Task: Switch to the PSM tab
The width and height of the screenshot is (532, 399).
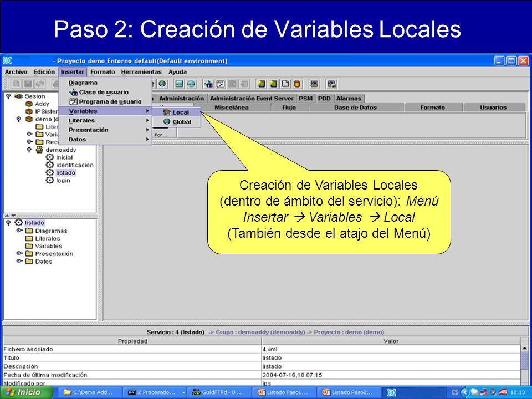Action: 306,99
